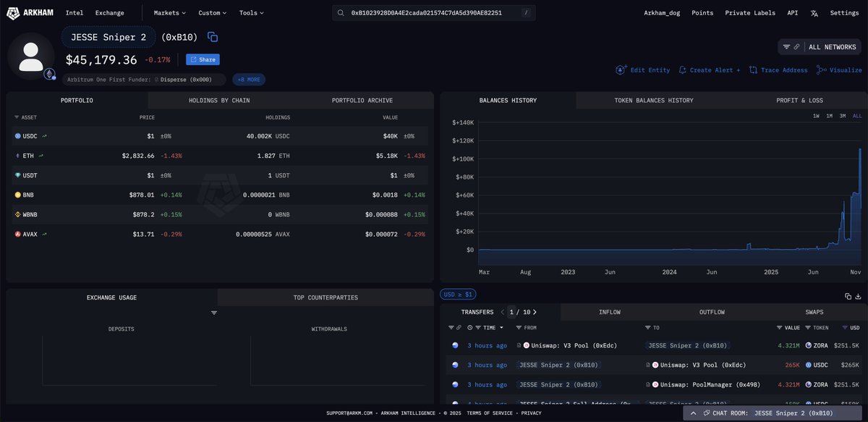Expand the +8 MORE tags button
Screen dimensions: 868x422
247,80
